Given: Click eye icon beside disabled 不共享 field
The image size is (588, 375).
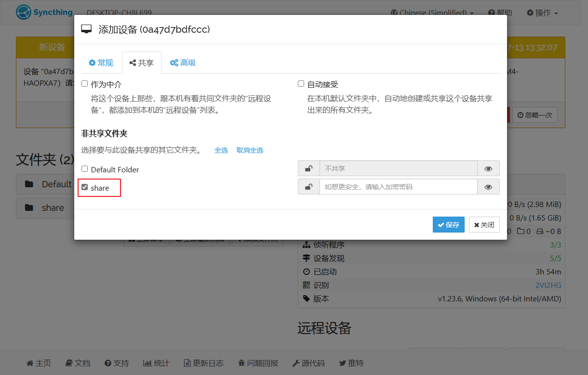Looking at the screenshot, I should [x=488, y=168].
